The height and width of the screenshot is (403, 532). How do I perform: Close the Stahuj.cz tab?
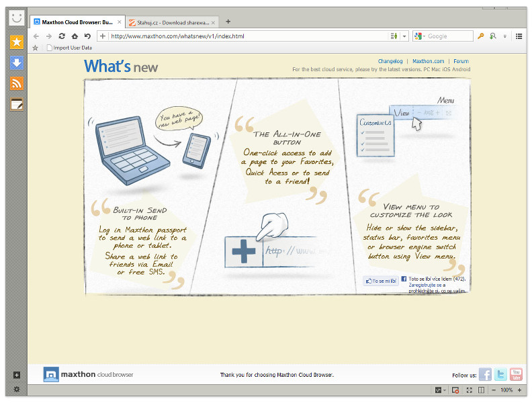[213, 23]
